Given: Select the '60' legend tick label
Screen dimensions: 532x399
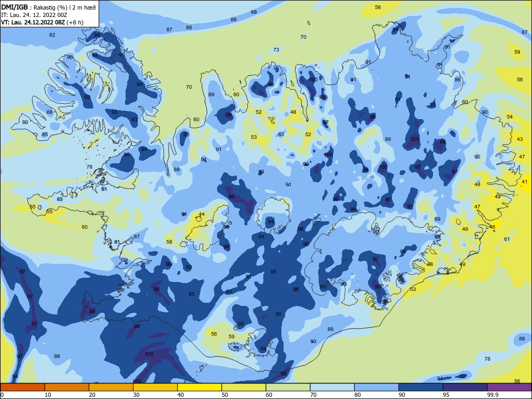Looking at the screenshot, I should tap(269, 395).
